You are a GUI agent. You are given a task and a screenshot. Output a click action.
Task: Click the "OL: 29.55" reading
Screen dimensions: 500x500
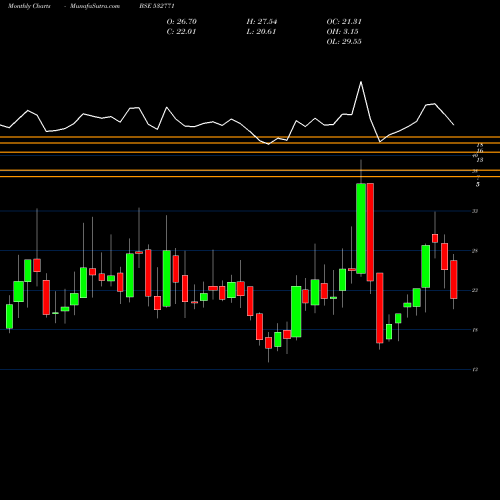coord(344,42)
